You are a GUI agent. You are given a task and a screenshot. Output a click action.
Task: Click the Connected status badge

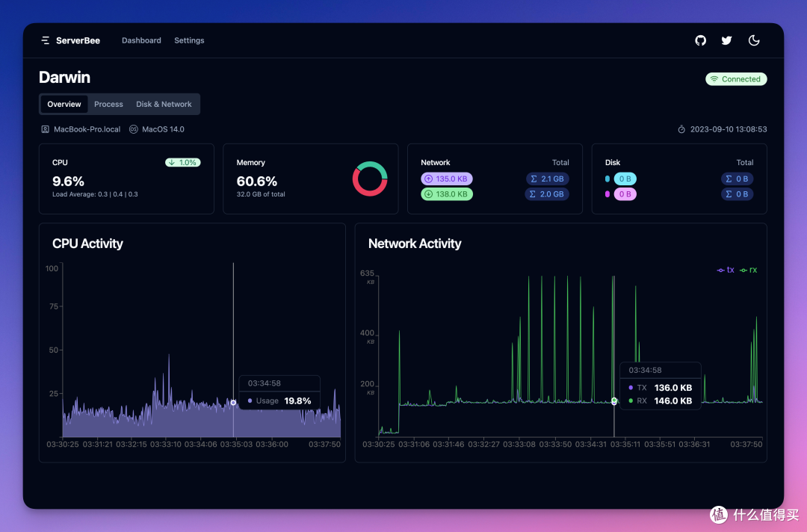point(736,78)
